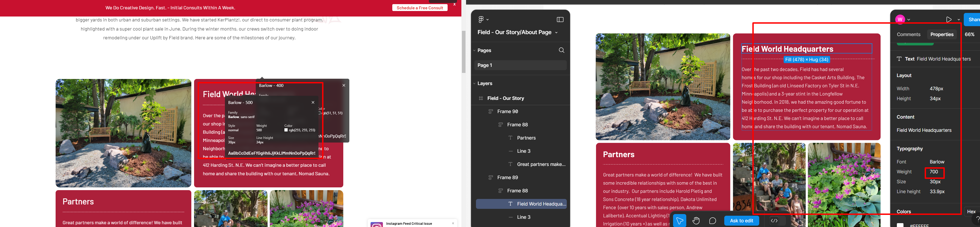Click the #FFFFFF swatch in Colors
Viewport: 980px width, 227px height.
point(900,225)
